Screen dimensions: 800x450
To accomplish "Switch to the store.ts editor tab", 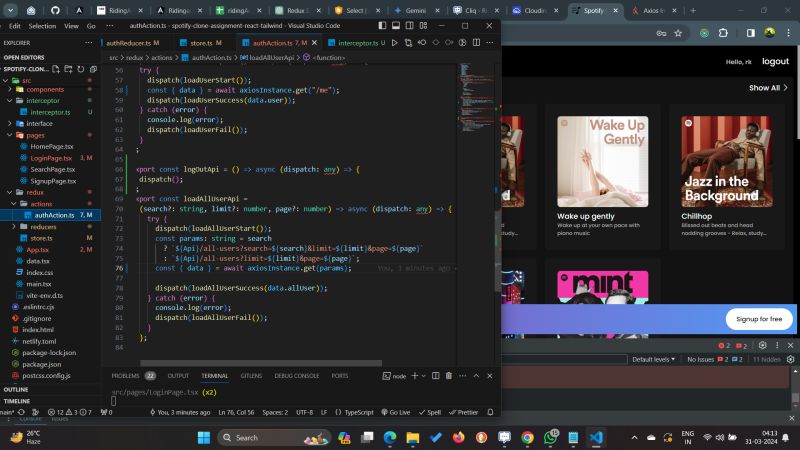I will 202,43.
